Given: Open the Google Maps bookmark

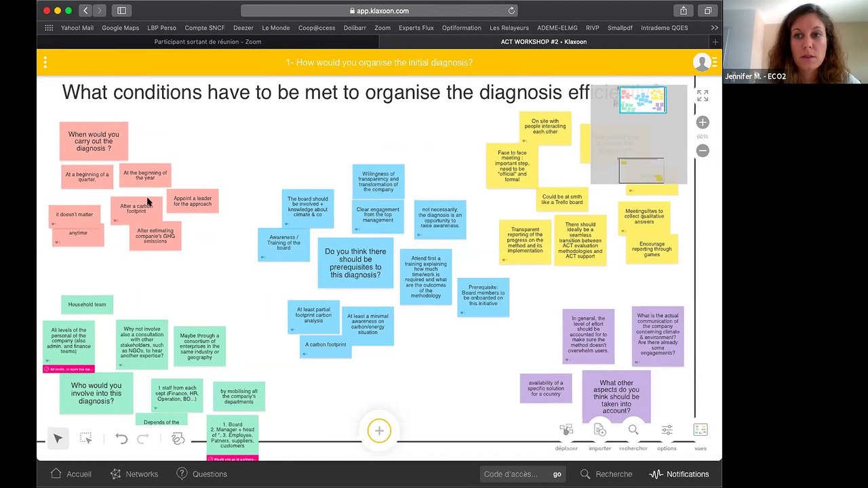Looking at the screenshot, I should point(120,28).
